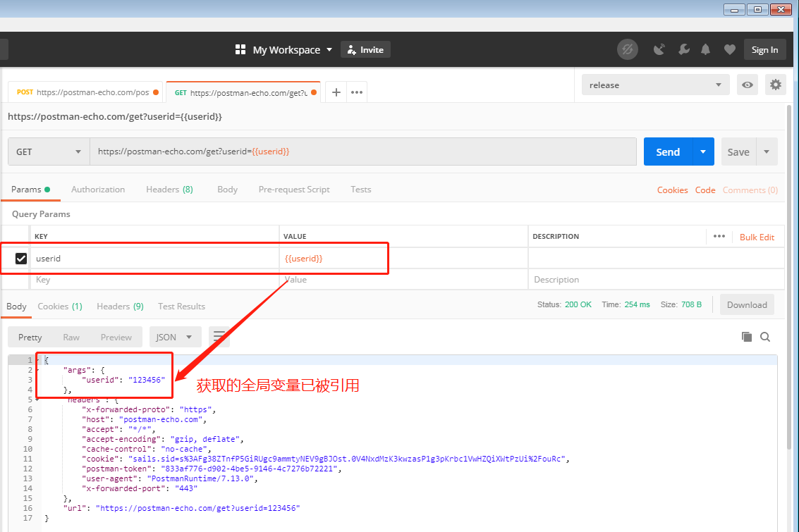
Task: Select the Params tab
Action: pos(30,190)
